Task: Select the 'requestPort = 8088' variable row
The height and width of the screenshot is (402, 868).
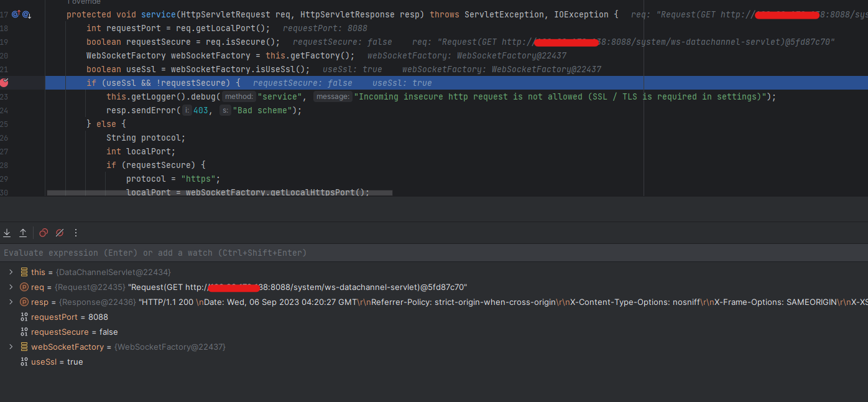Action: click(434, 317)
